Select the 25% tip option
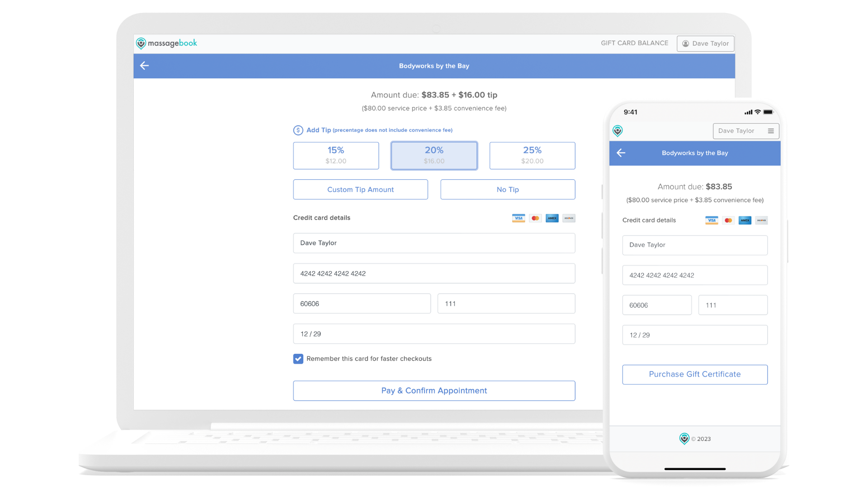This screenshot has width=868, height=488. (532, 155)
